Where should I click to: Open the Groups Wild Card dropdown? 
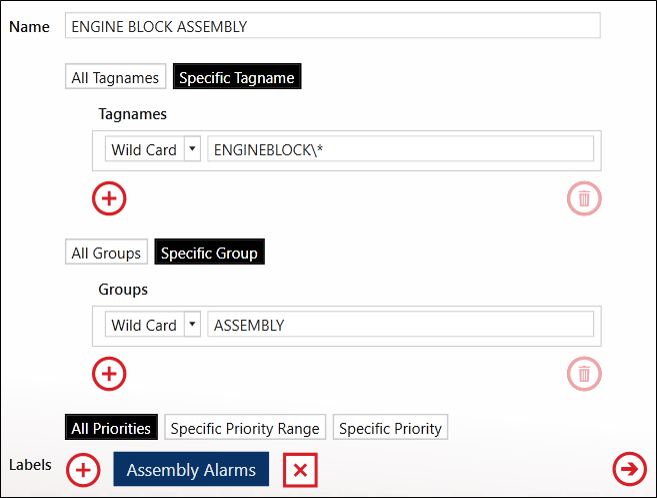click(x=153, y=324)
